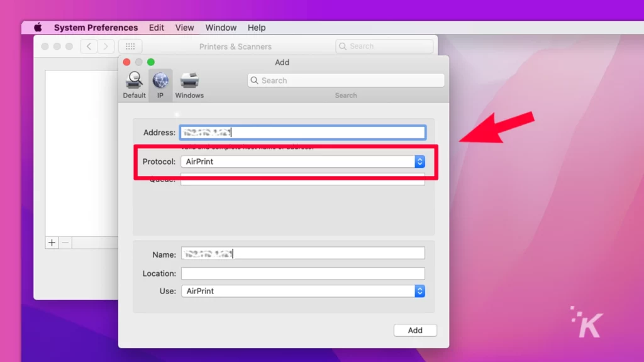Go back in Printers & Scanners window

89,47
